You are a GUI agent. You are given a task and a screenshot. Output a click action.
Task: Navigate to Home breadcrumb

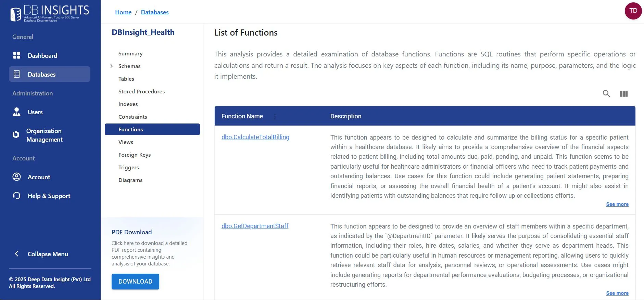[123, 12]
